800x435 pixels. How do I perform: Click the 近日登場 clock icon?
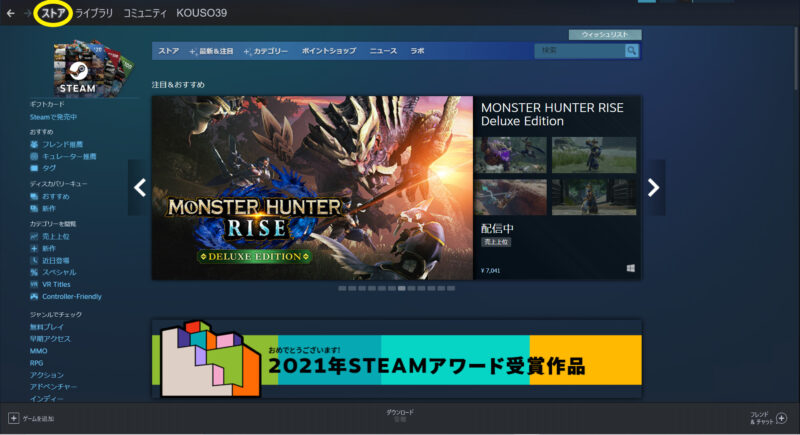34,261
